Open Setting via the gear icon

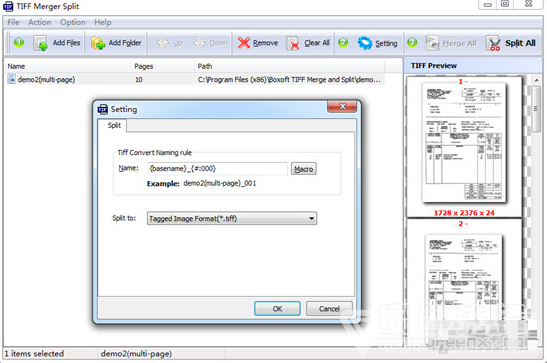pyautogui.click(x=365, y=43)
